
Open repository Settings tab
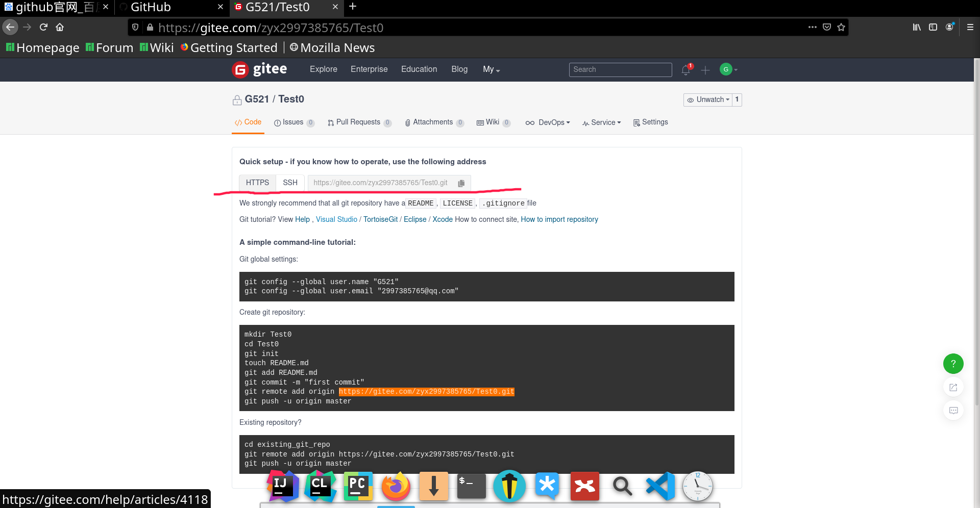tap(650, 122)
